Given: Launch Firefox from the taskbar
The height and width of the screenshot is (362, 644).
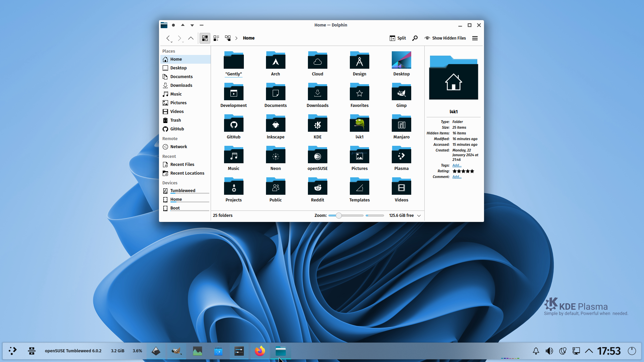Looking at the screenshot, I should coord(260,351).
